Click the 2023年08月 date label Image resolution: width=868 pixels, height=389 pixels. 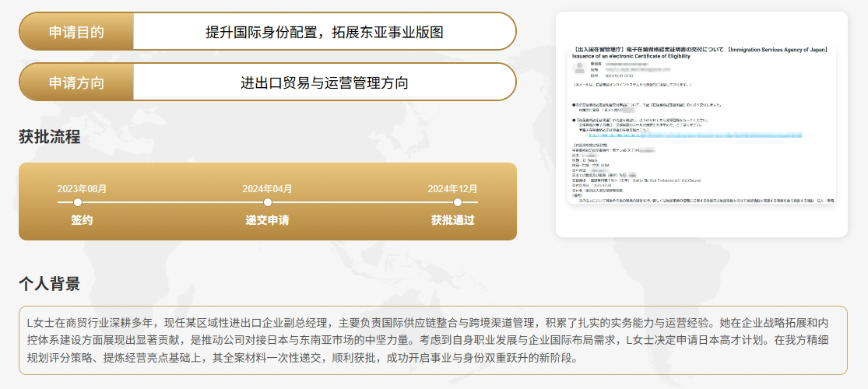pos(82,188)
